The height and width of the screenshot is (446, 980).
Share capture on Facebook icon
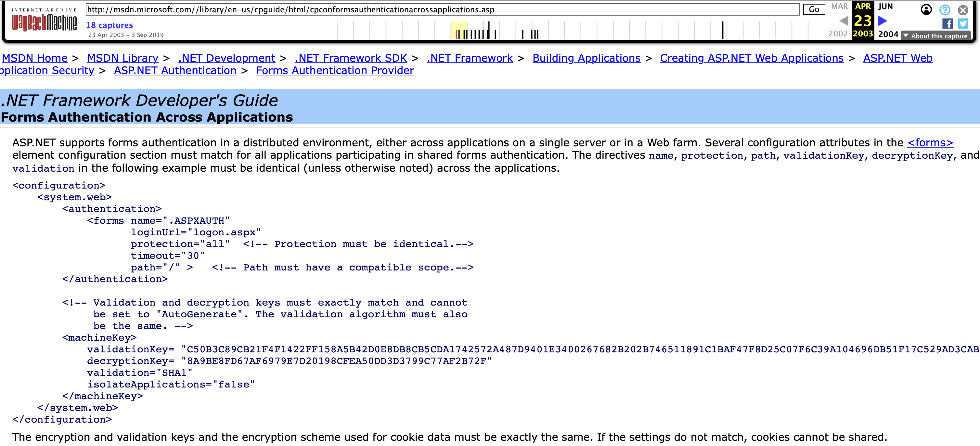click(947, 24)
